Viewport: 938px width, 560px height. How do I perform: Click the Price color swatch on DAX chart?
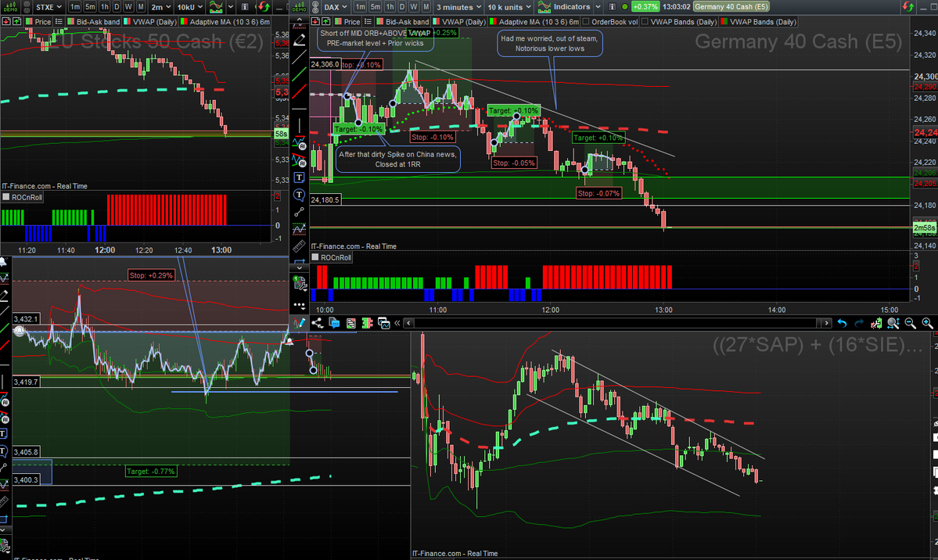pos(338,22)
